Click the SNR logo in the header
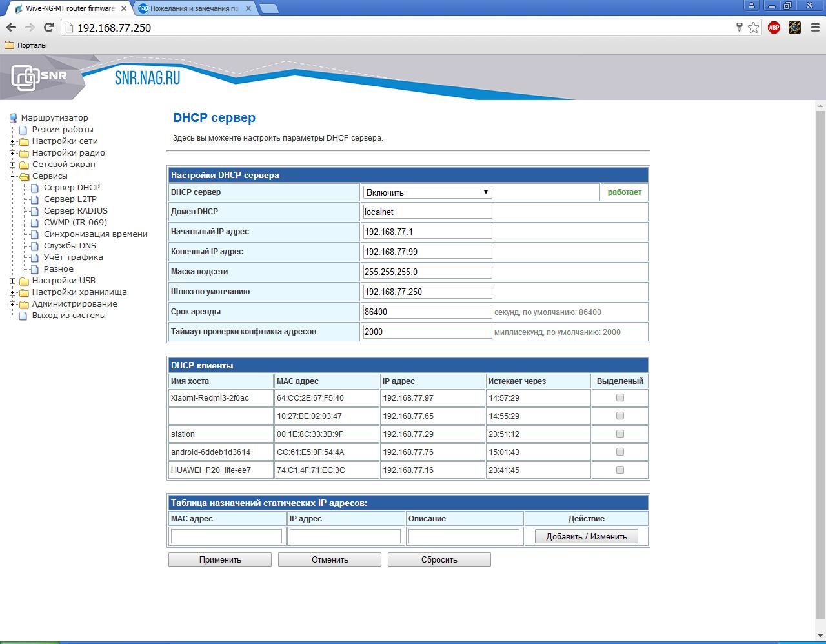Viewport: 826px width, 644px height. click(x=39, y=77)
